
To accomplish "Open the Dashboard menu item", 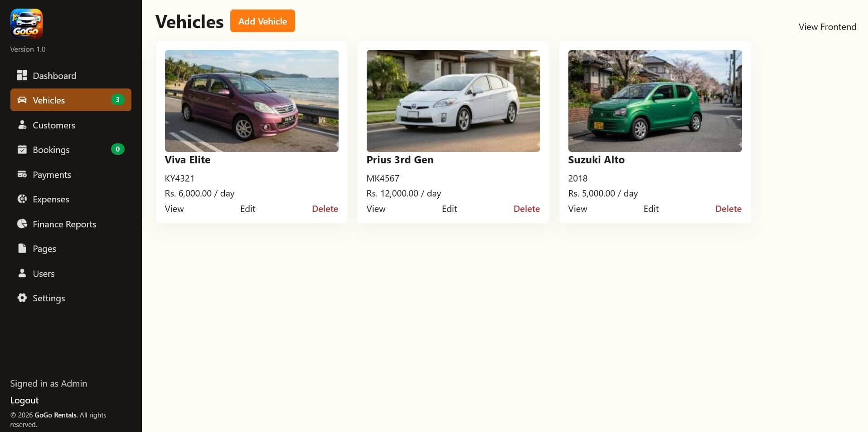I will click(x=71, y=75).
